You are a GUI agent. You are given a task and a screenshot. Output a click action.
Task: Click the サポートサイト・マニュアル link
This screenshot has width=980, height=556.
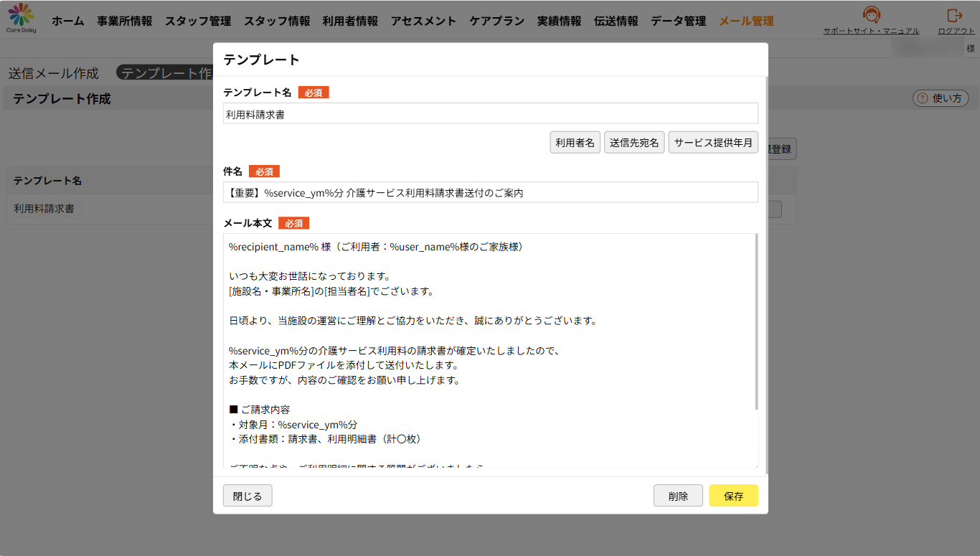coord(871,31)
